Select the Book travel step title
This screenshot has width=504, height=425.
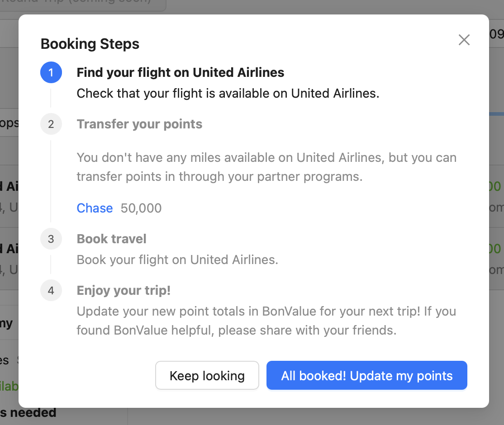tap(111, 239)
